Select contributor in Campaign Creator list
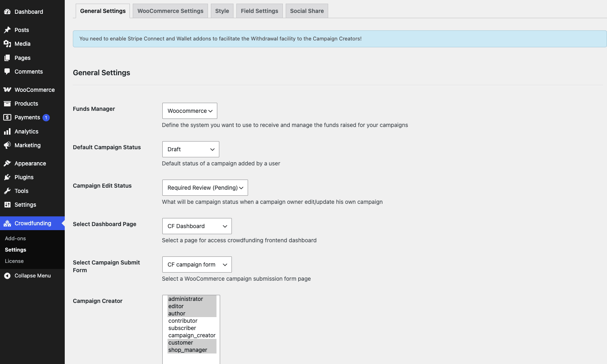Screen dimensions: 607x364 coord(192,321)
